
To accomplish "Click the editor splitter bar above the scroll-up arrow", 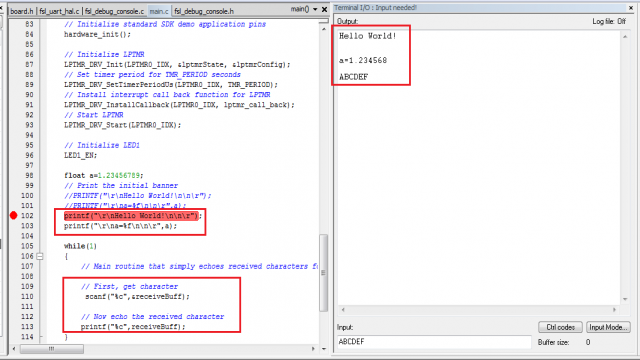I will tap(324, 21).
